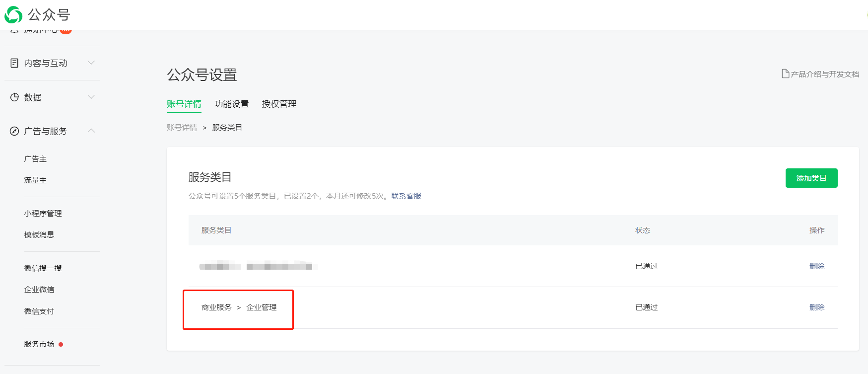Click the 账号详情 breadcrumb link
Image resolution: width=868 pixels, height=374 pixels.
182,128
